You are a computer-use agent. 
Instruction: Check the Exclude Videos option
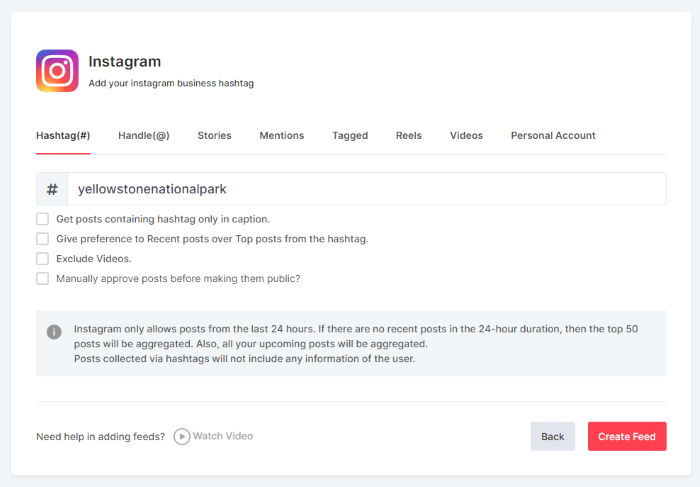click(x=42, y=258)
